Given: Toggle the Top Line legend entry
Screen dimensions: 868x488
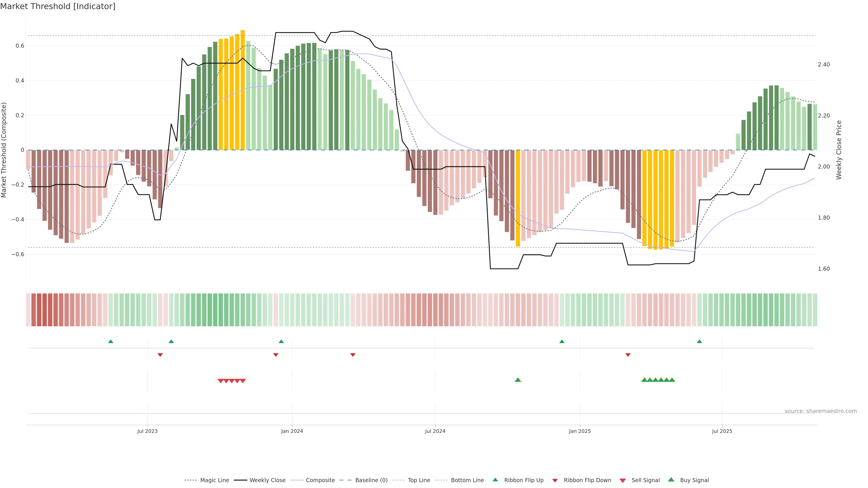Looking at the screenshot, I should pyautogui.click(x=419, y=480).
